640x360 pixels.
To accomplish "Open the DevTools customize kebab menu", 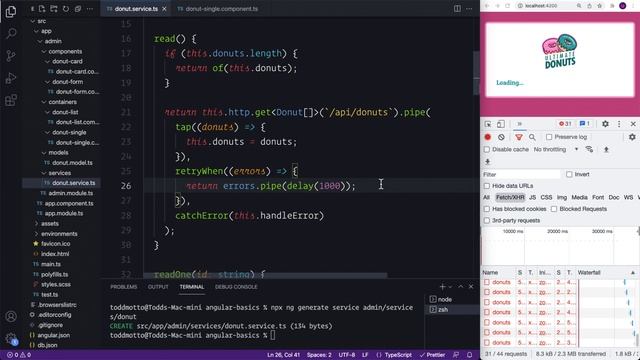I will coord(619,124).
